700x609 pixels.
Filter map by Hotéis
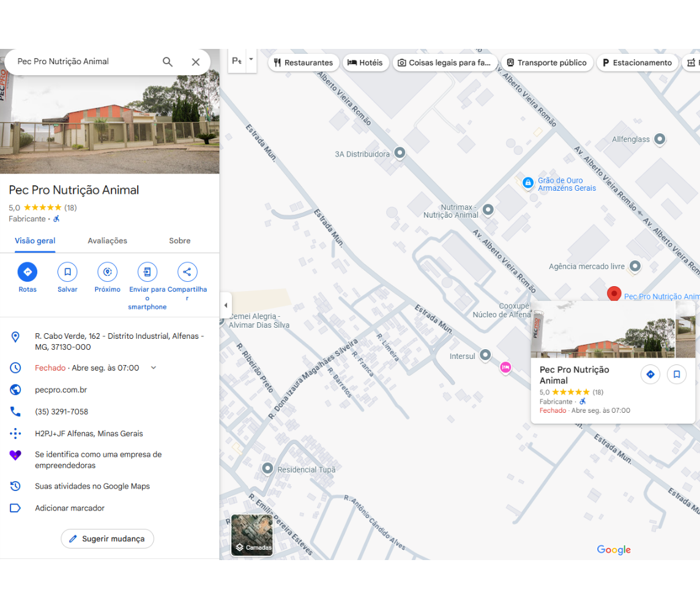(365, 62)
